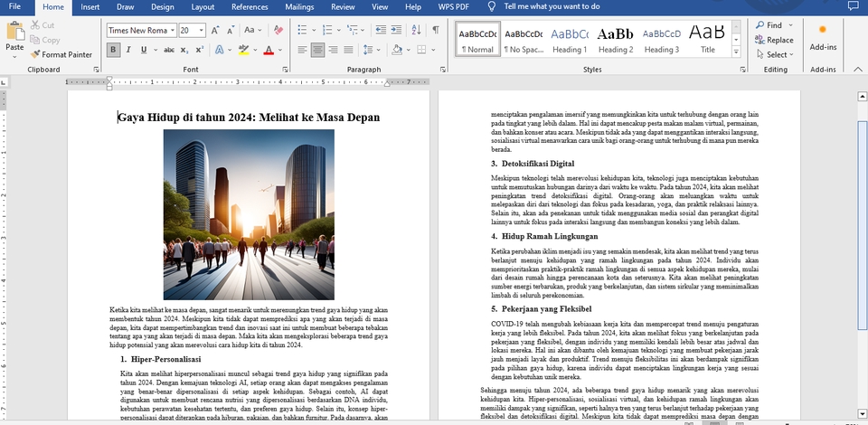Toggle center alignment
Image resolution: width=868 pixels, height=425 pixels.
(317, 50)
